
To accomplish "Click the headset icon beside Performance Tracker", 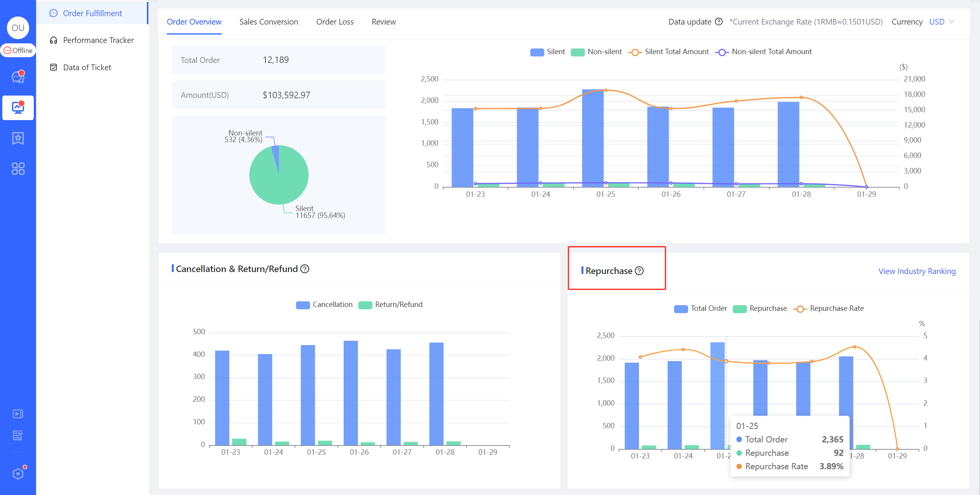I will (54, 40).
